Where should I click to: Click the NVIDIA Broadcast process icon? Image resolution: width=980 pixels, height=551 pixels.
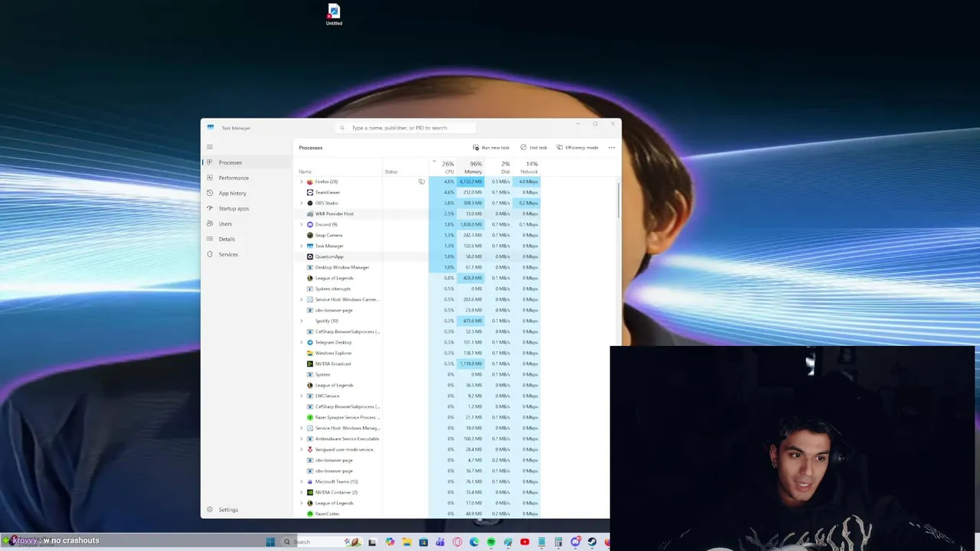[x=310, y=364]
